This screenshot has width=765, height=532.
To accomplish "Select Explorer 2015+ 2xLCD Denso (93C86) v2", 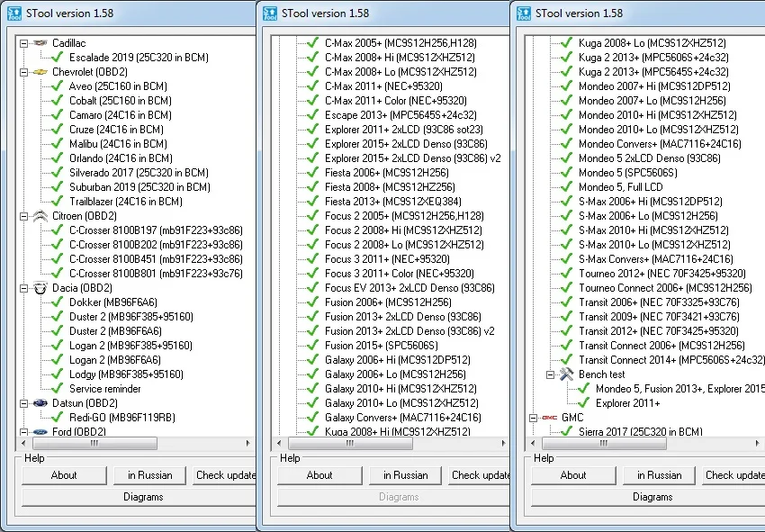I will click(x=413, y=158).
